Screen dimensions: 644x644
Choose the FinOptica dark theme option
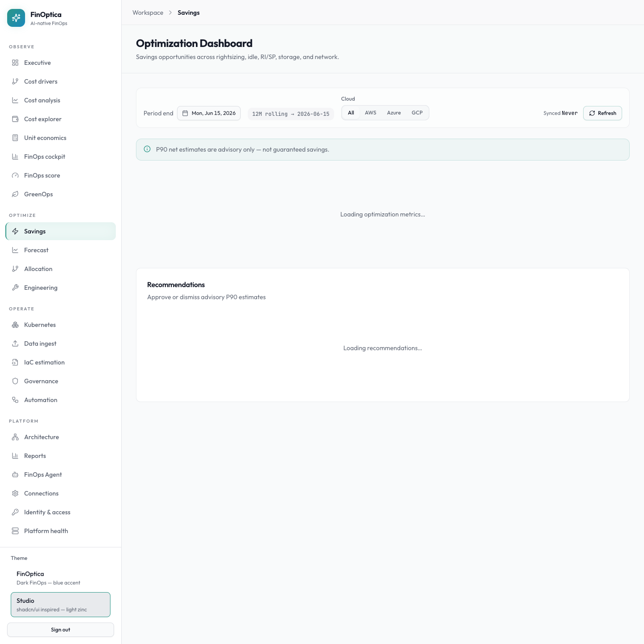coord(60,578)
